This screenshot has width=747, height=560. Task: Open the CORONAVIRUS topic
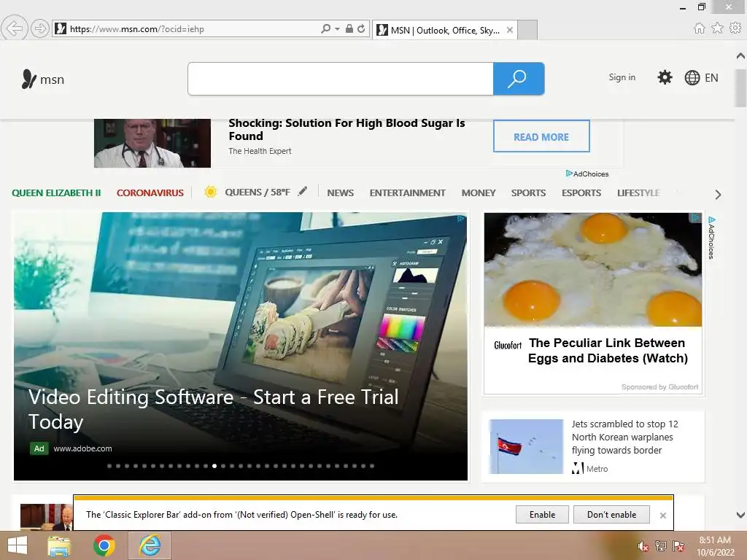point(150,192)
